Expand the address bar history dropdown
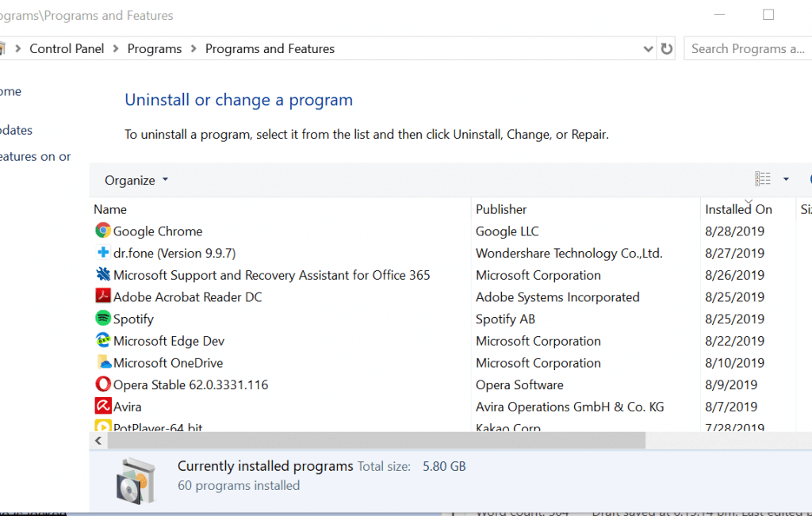This screenshot has width=812, height=516. [648, 49]
